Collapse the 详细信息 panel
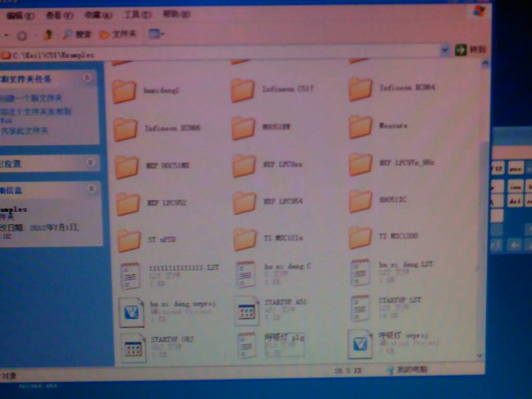This screenshot has height=399, width=532. click(92, 189)
